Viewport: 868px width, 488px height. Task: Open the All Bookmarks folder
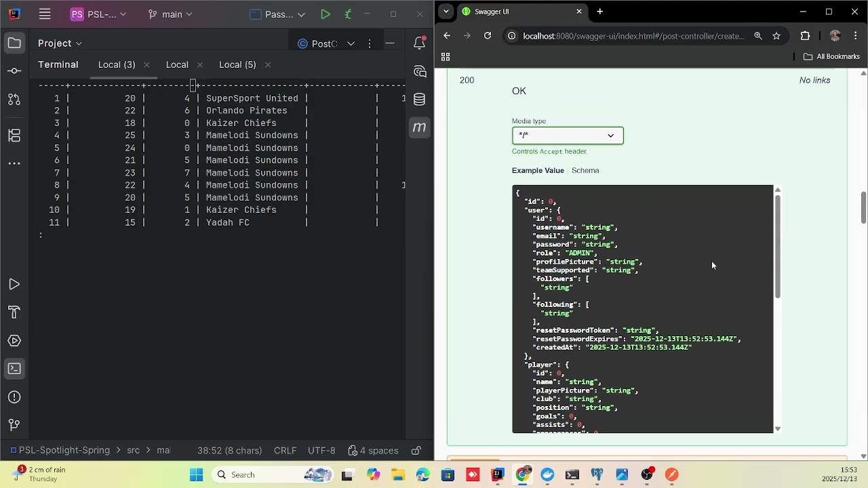(831, 57)
